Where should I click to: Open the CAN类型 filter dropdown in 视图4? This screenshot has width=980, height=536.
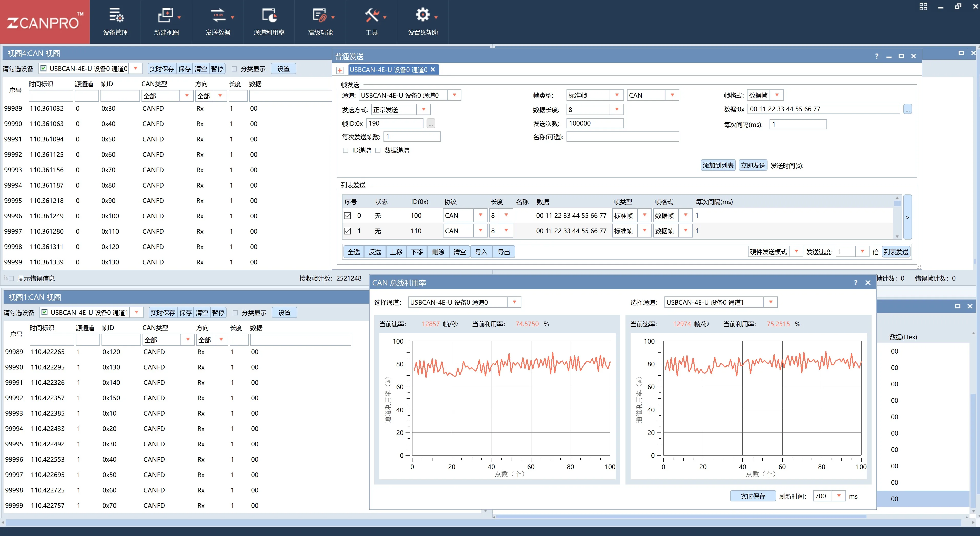[x=186, y=96]
